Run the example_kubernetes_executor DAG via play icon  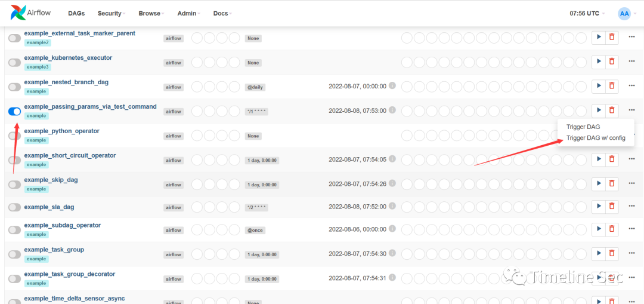point(599,62)
